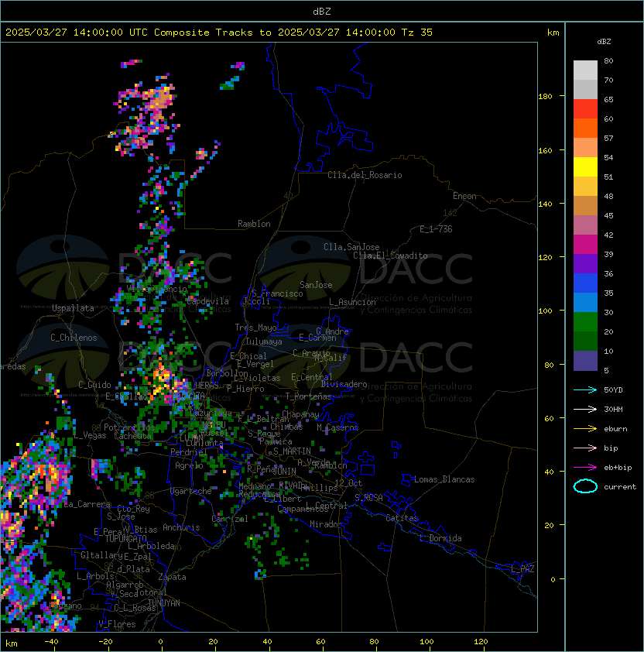644x652 pixels.
Task: Click the 'TUNUYAN' map label
Action: click(x=164, y=603)
